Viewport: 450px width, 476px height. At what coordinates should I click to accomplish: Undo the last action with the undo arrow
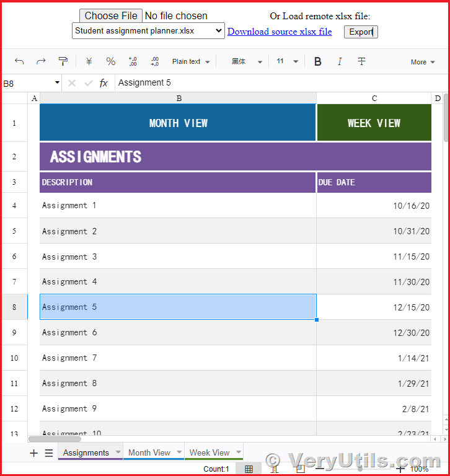pos(19,61)
